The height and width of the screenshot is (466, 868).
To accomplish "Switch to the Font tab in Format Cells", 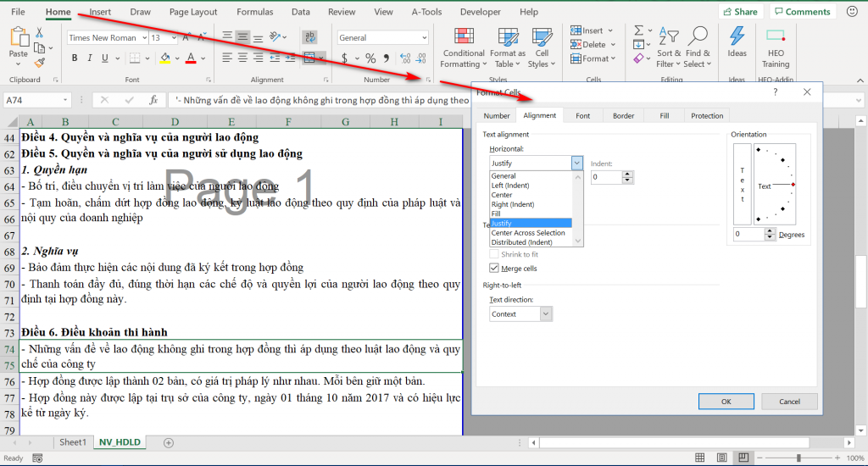I will [583, 116].
